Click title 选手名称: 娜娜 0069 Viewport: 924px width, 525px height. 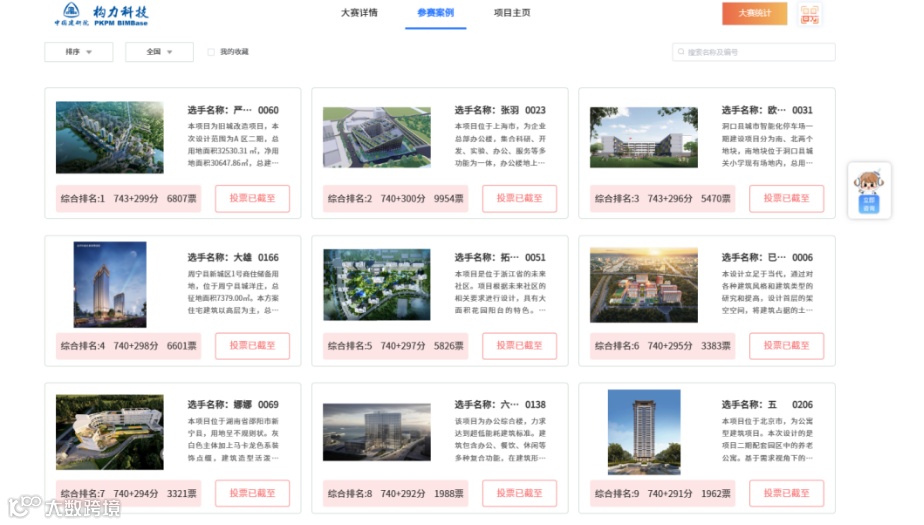233,405
